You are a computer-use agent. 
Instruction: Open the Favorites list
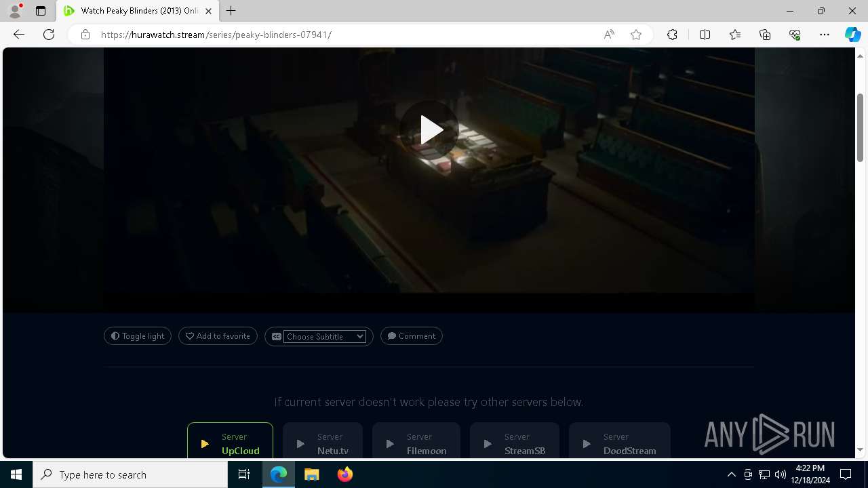click(x=735, y=35)
